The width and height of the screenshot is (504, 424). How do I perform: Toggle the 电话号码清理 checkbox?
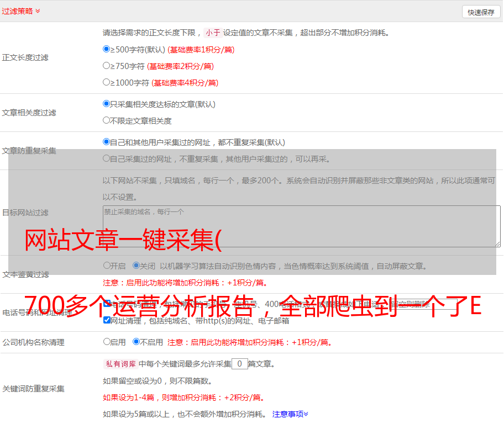click(x=107, y=304)
